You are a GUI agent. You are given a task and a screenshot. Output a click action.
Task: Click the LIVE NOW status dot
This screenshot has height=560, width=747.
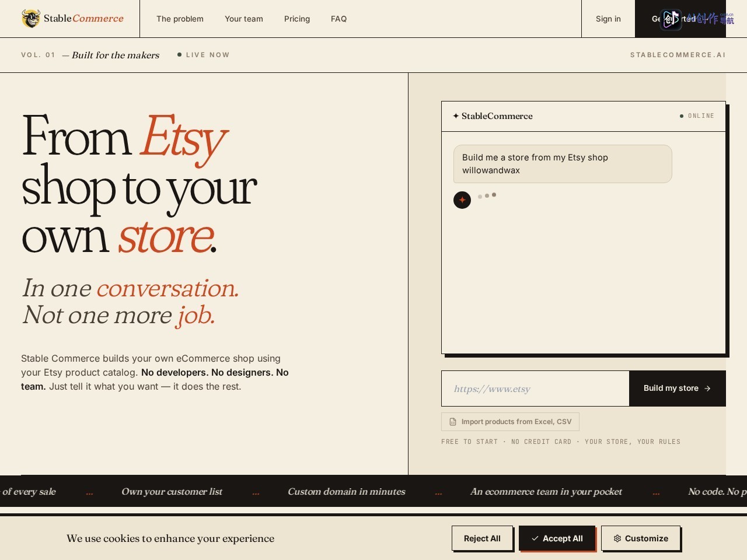(x=180, y=55)
